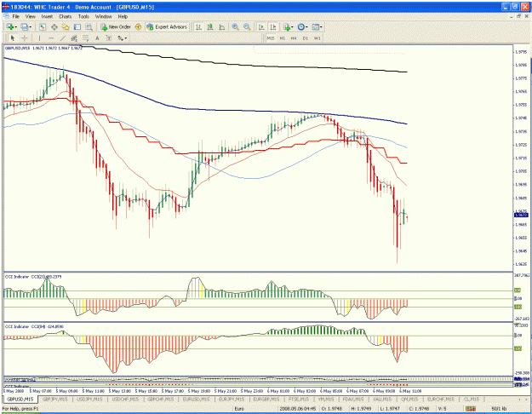Switch to line chart display

[x=222, y=26]
